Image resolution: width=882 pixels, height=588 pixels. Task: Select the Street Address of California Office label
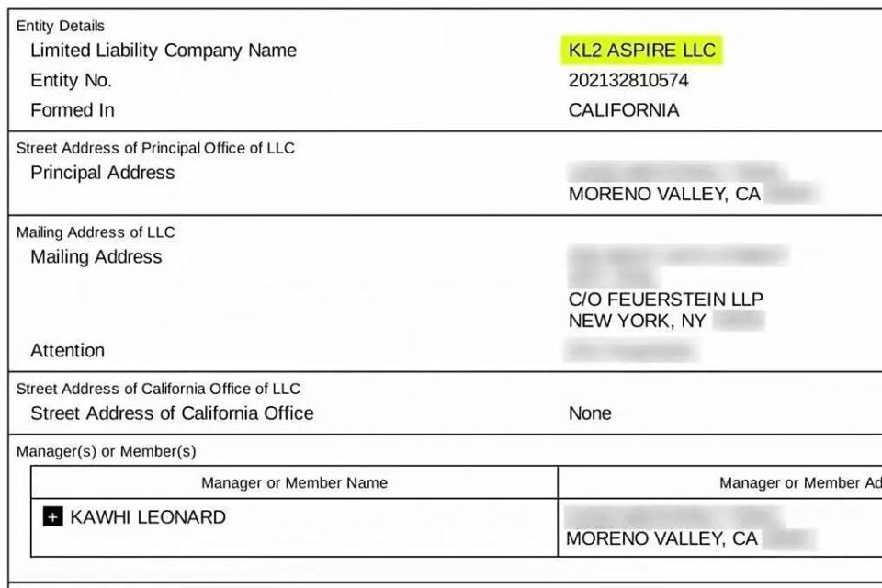pyautogui.click(x=172, y=413)
